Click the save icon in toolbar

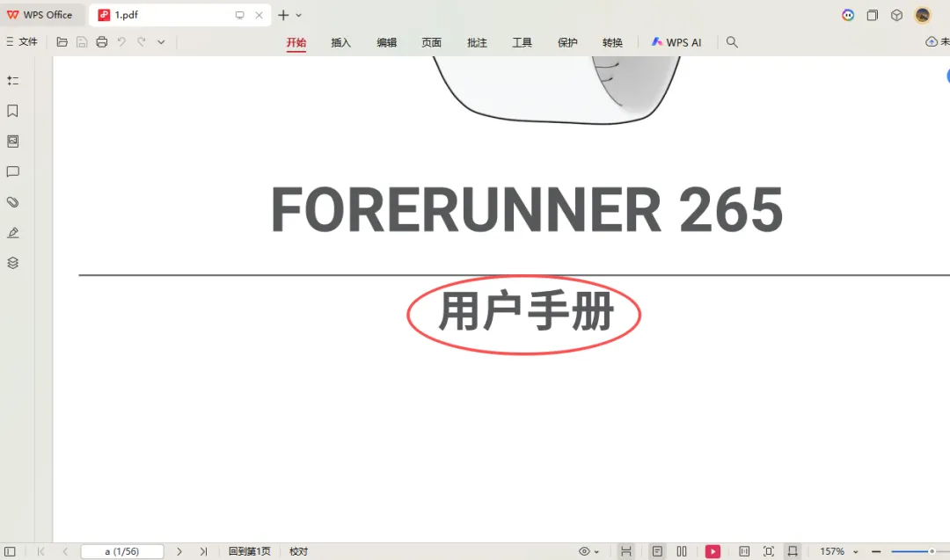pos(82,42)
